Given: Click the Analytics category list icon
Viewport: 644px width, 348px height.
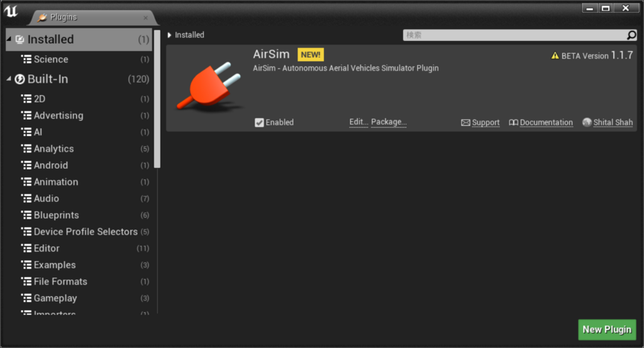Looking at the screenshot, I should pyautogui.click(x=26, y=149).
